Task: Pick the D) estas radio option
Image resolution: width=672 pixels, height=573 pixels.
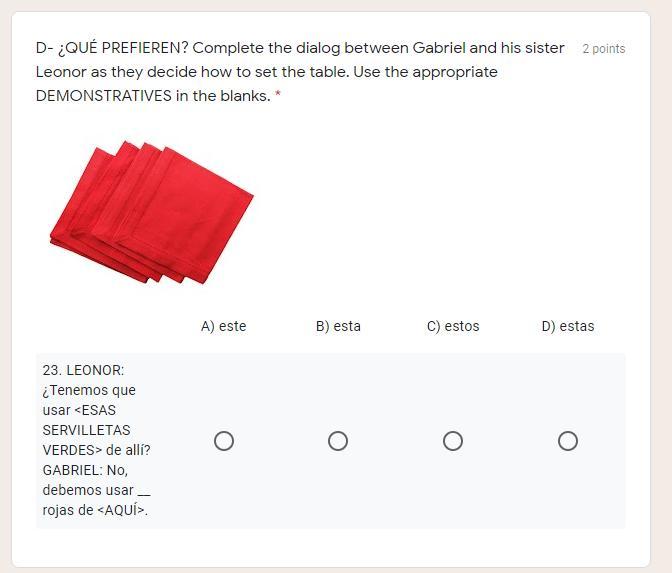Action: [x=568, y=441]
